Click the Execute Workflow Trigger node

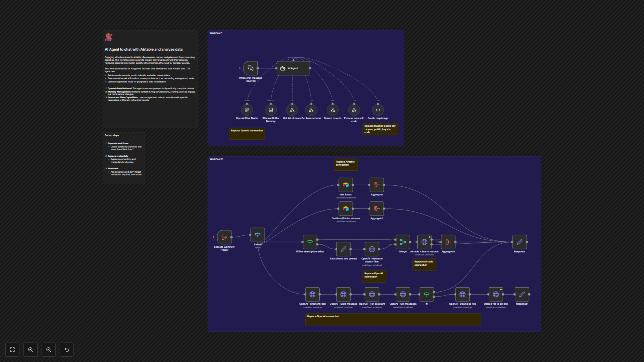[x=224, y=237]
